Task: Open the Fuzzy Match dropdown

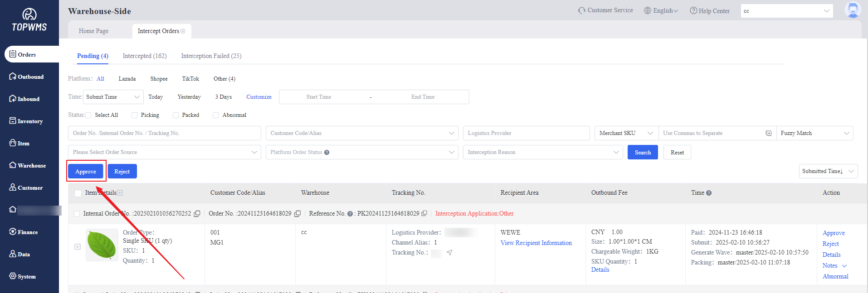Action: [814, 133]
